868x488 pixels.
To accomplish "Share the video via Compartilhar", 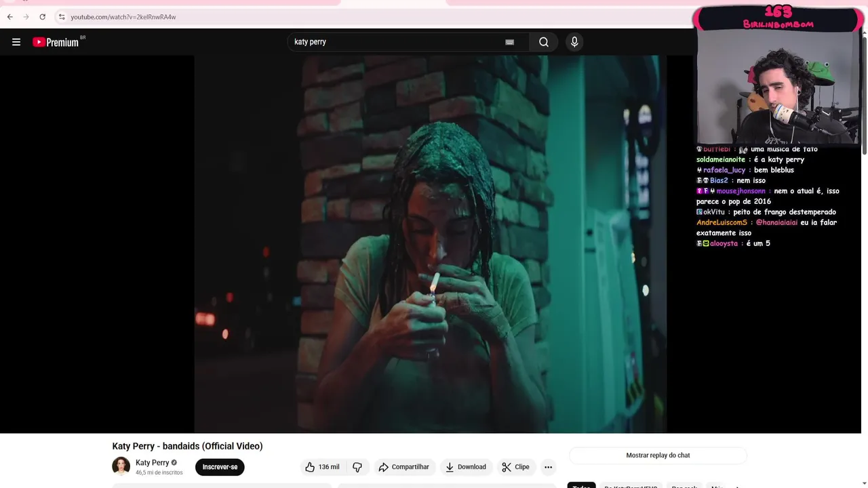I will [x=404, y=467].
